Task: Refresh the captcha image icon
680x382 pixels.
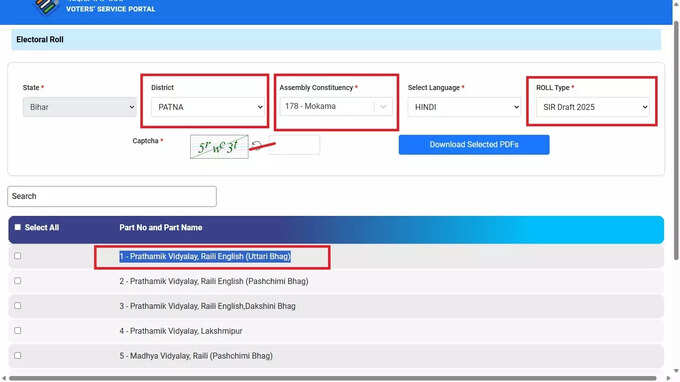Action: (256, 146)
